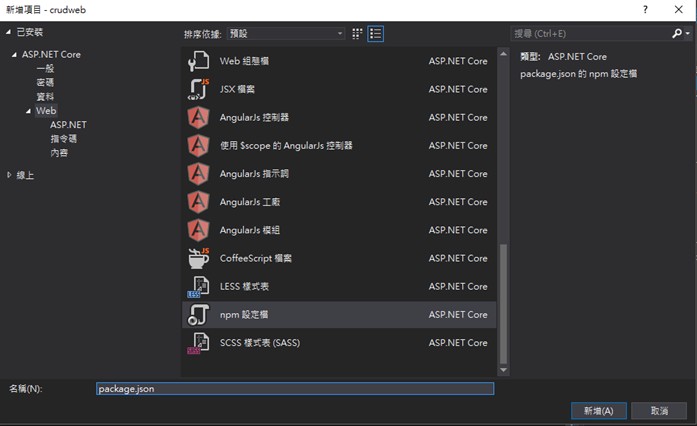Click the SCSS 樣式表 (SASS) file icon

point(198,343)
